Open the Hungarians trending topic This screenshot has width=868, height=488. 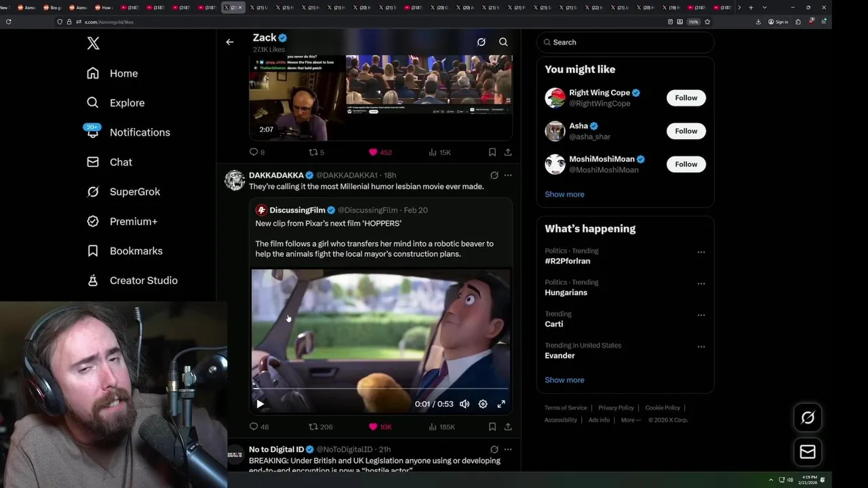[x=566, y=293]
